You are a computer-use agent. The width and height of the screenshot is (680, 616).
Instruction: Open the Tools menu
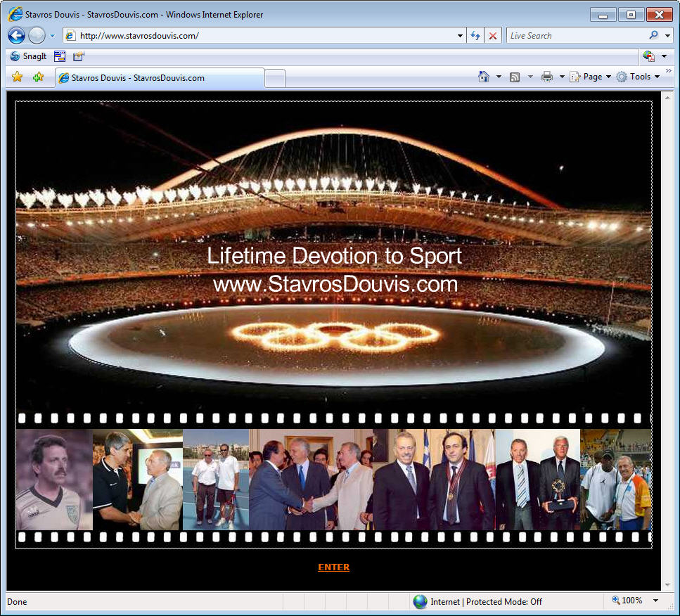pyautogui.click(x=639, y=77)
